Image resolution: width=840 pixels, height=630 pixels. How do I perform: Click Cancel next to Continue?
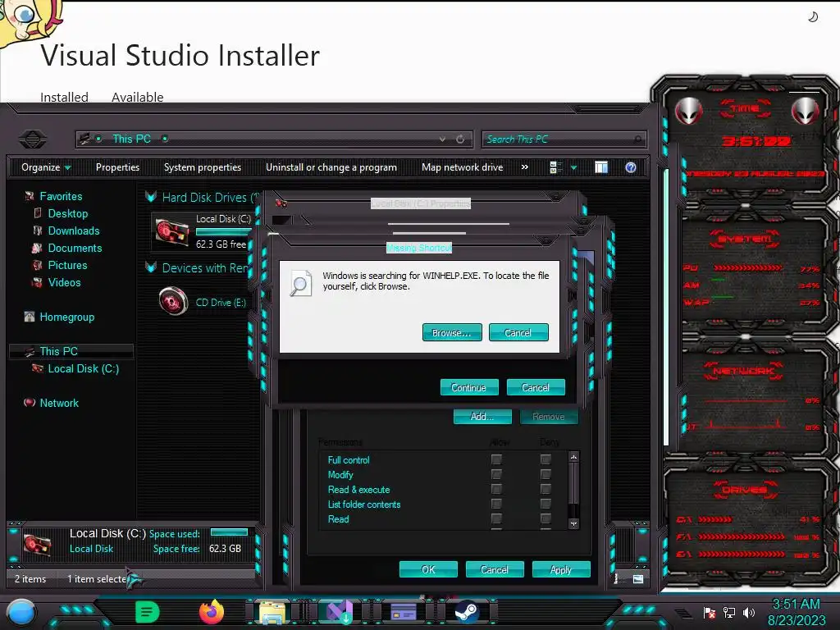[536, 387]
